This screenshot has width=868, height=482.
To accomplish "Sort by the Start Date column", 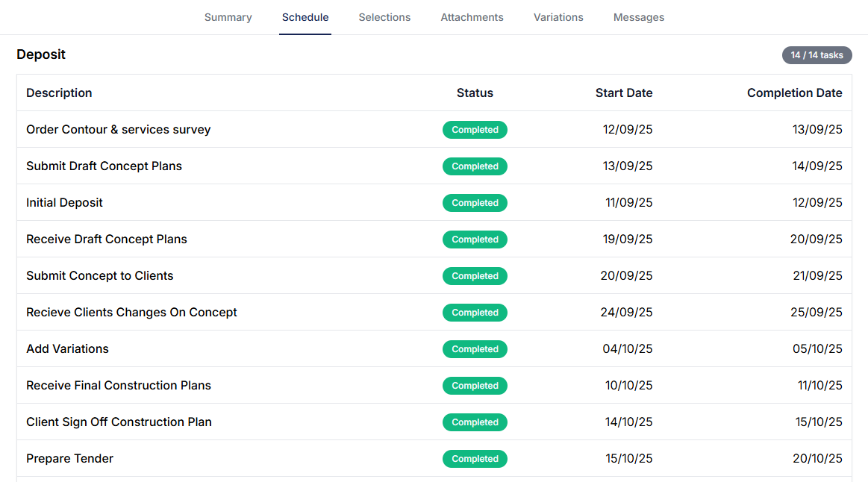I will tap(624, 93).
